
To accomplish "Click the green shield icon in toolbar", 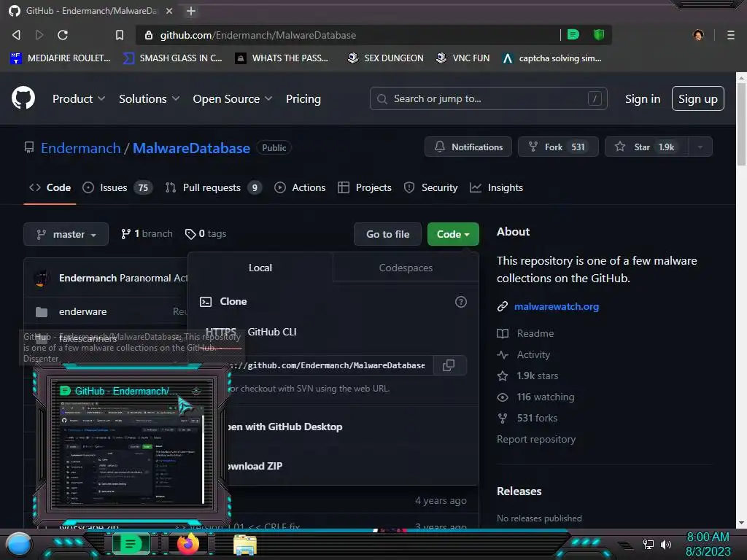I will pyautogui.click(x=599, y=34).
